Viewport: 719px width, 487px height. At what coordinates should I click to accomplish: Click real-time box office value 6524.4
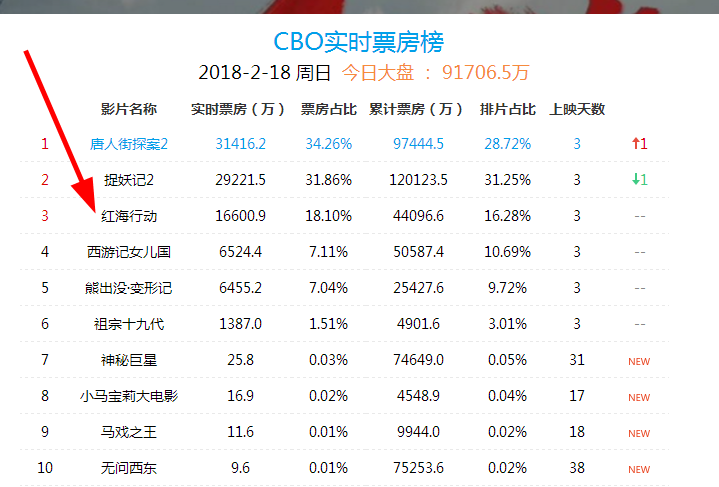click(241, 252)
